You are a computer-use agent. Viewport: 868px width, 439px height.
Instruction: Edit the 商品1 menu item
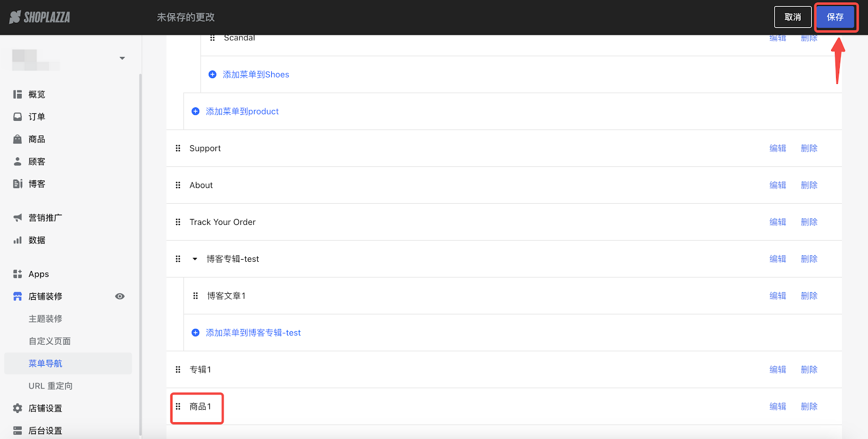[777, 406]
